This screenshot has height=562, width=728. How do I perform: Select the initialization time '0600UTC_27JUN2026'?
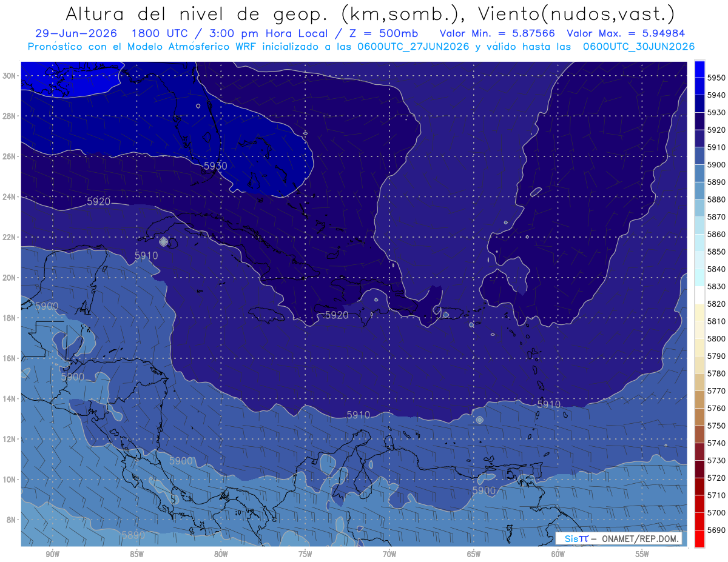pyautogui.click(x=413, y=46)
